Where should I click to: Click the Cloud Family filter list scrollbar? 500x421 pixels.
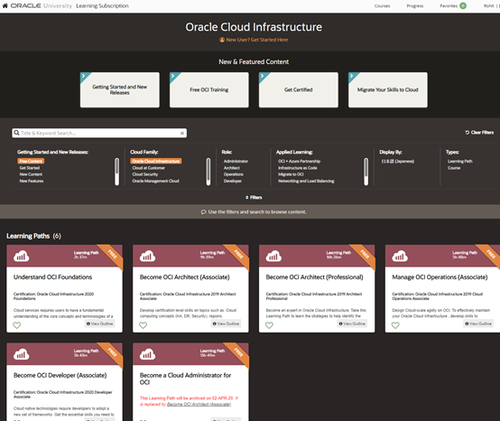point(208,172)
